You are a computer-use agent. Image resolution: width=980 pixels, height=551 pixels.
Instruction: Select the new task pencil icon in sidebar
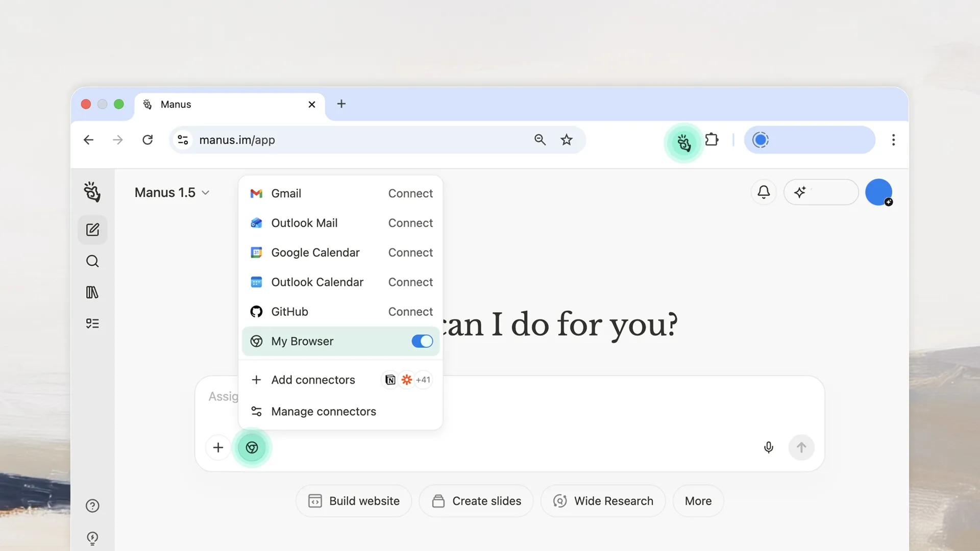click(92, 230)
